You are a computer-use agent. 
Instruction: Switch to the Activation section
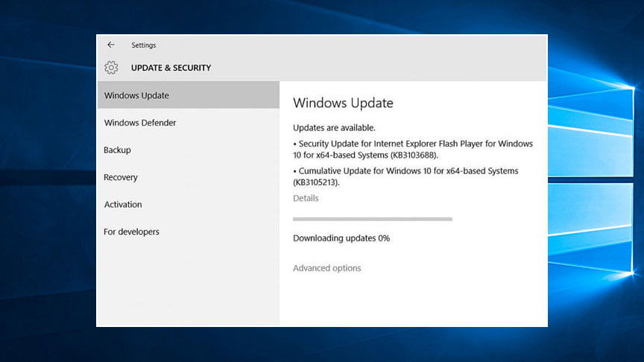pyautogui.click(x=123, y=204)
